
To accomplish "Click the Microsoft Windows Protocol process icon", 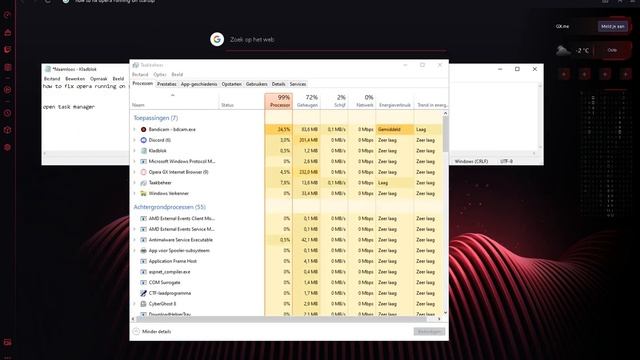I will pyautogui.click(x=143, y=161).
